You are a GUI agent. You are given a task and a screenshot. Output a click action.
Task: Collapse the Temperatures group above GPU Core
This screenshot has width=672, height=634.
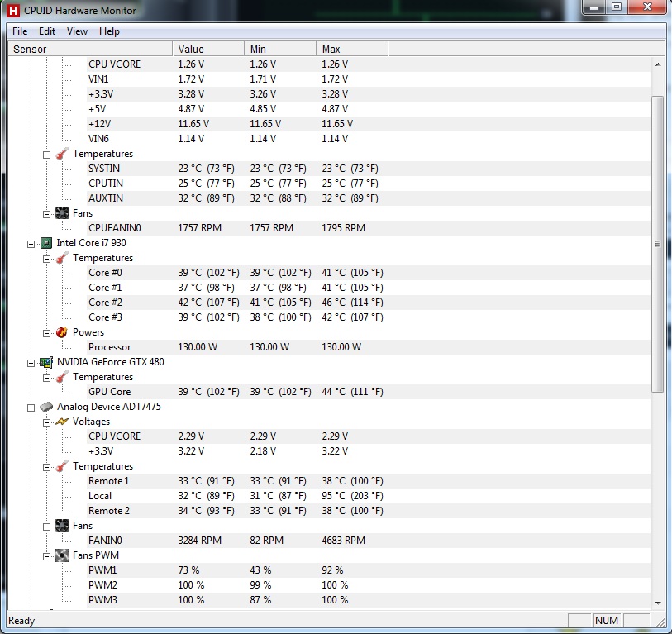pyautogui.click(x=47, y=378)
